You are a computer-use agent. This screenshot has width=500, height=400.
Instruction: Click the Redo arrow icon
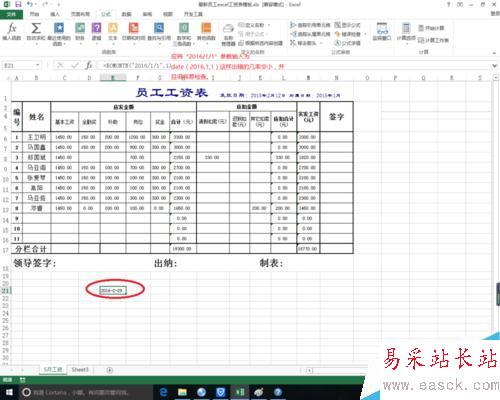tap(45, 4)
